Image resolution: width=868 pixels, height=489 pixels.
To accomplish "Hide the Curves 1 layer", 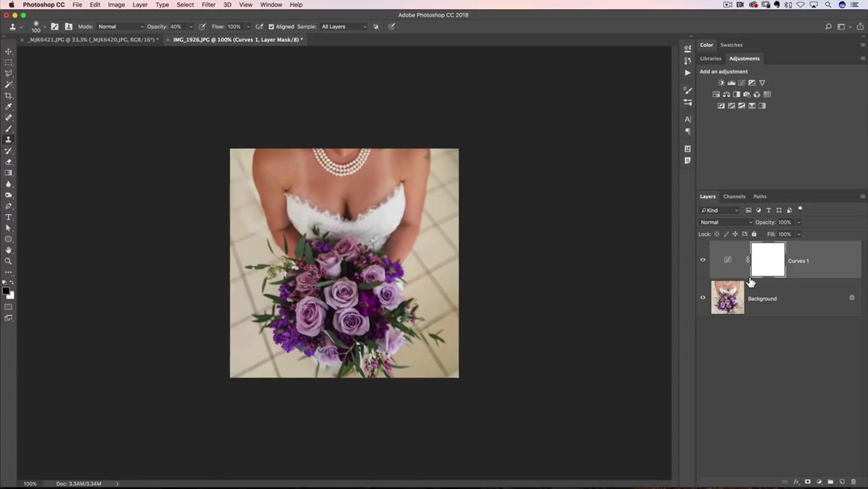I will 702,260.
